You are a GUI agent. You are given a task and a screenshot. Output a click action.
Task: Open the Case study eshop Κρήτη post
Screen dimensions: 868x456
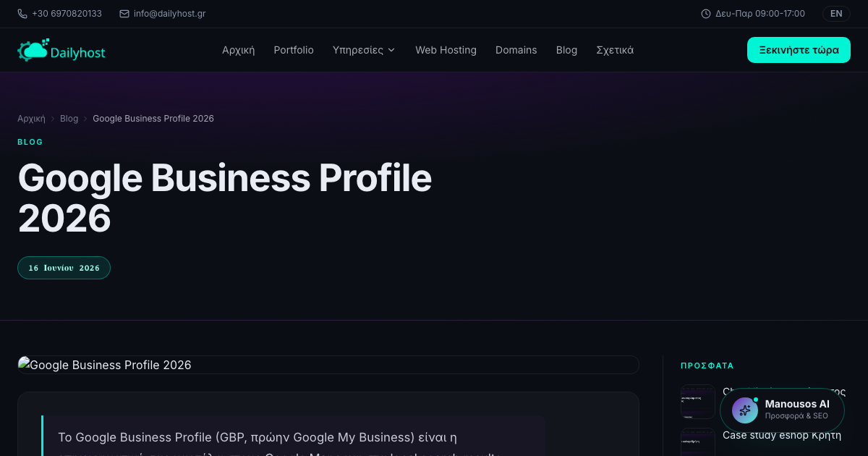pyautogui.click(x=782, y=435)
